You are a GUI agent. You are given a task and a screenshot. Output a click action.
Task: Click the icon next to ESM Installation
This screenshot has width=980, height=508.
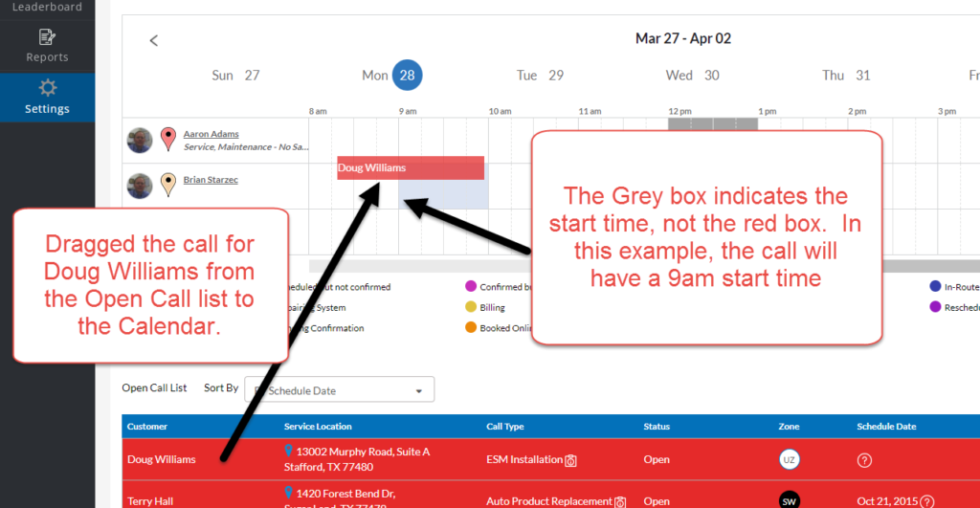coord(570,460)
